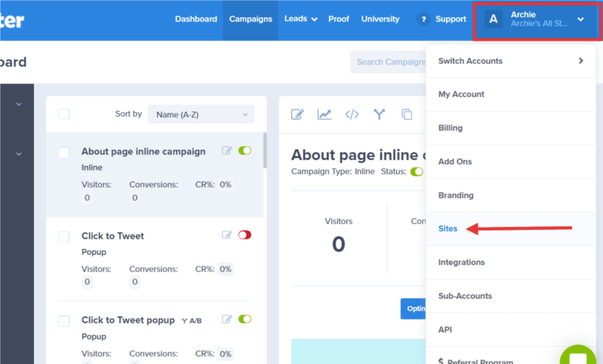Expand the Leads menu chevron
Screen dimensions: 603x364
[x=314, y=19]
